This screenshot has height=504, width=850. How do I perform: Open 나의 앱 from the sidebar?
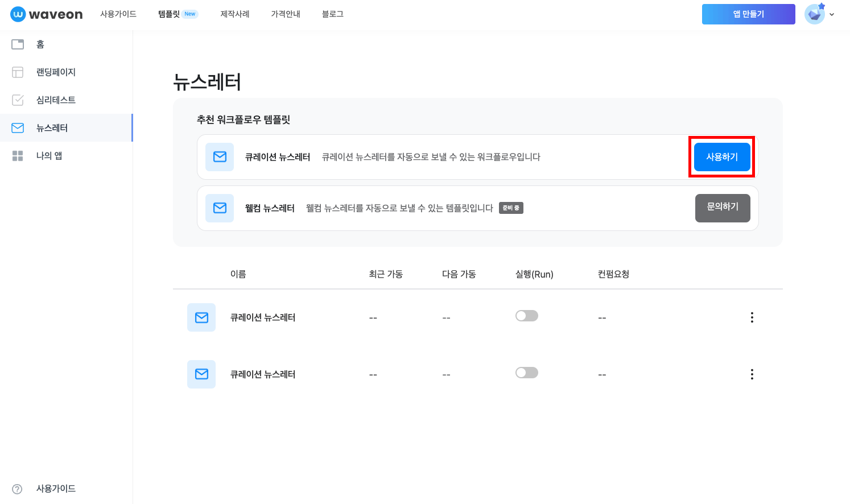(x=17, y=155)
